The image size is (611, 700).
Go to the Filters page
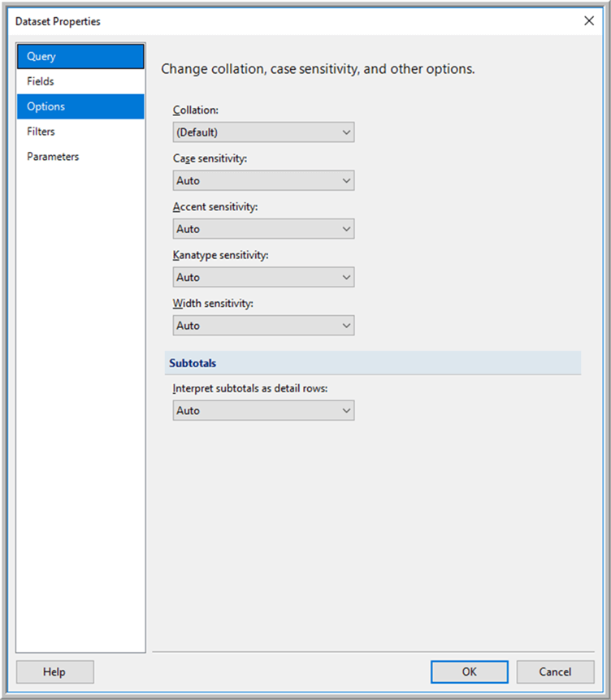coord(80,132)
